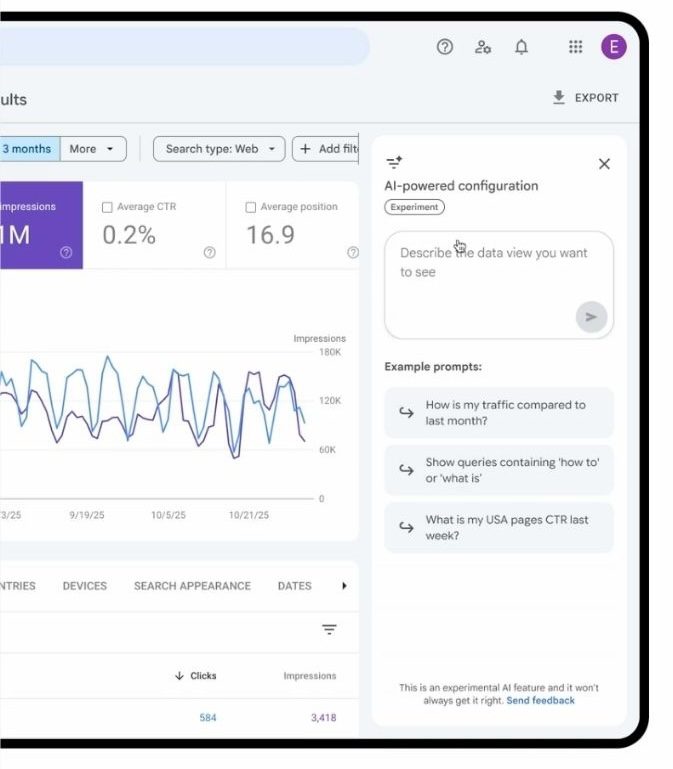
Task: Open the table filter rows icon
Action: coord(329,629)
